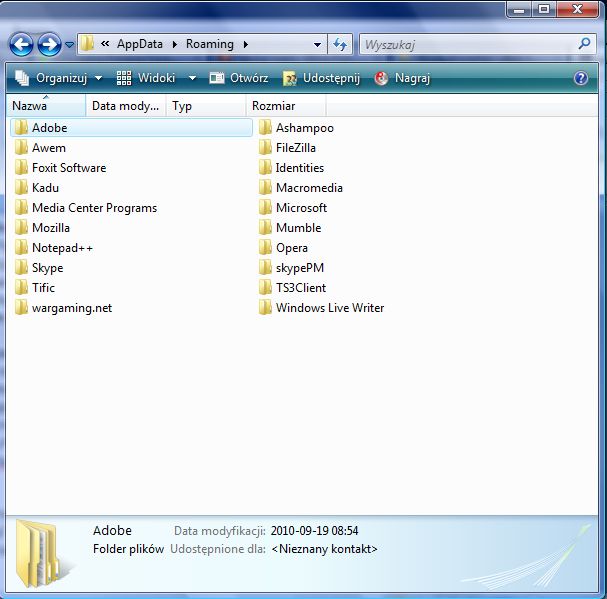Image resolution: width=607 pixels, height=599 pixels.
Task: Expand Widoki dropdown arrow
Action: [x=192, y=78]
